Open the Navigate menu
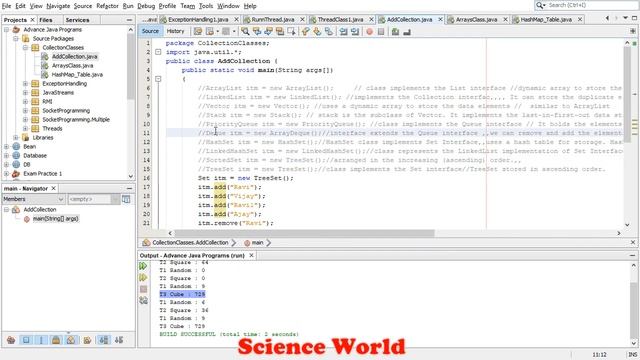640x360 pixels. (58, 6)
